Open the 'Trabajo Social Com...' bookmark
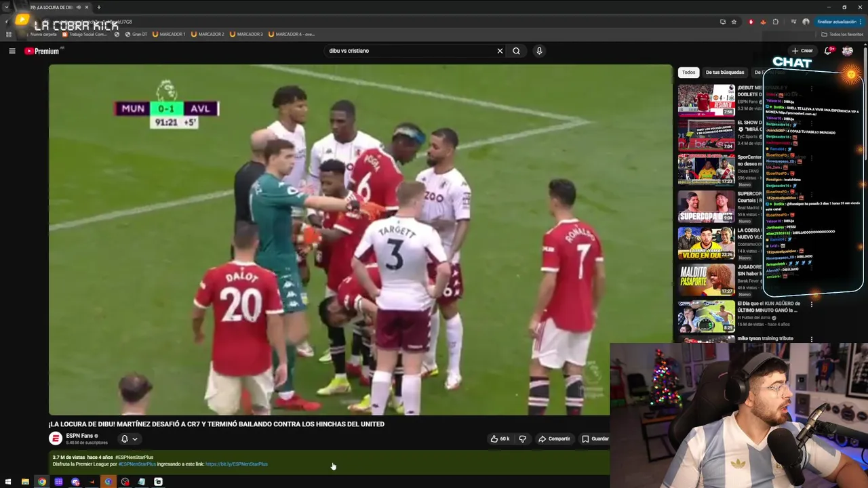868x488 pixels. (85, 34)
